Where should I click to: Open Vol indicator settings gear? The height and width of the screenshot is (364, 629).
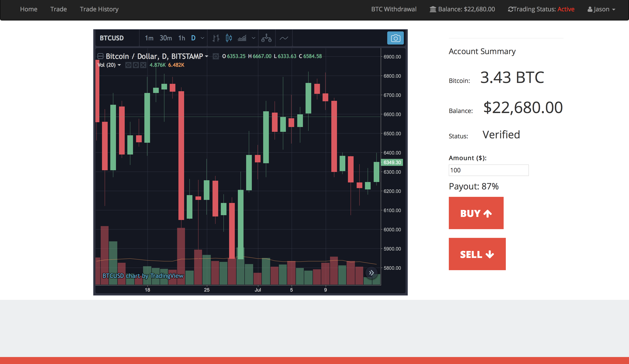(x=136, y=65)
